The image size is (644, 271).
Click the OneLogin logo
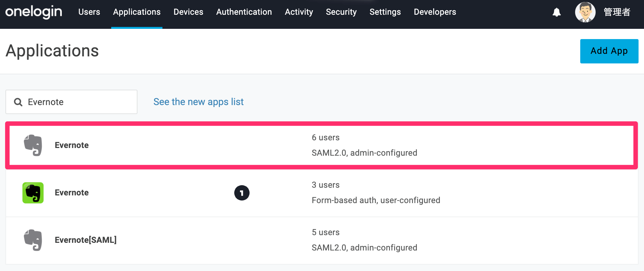[34, 12]
